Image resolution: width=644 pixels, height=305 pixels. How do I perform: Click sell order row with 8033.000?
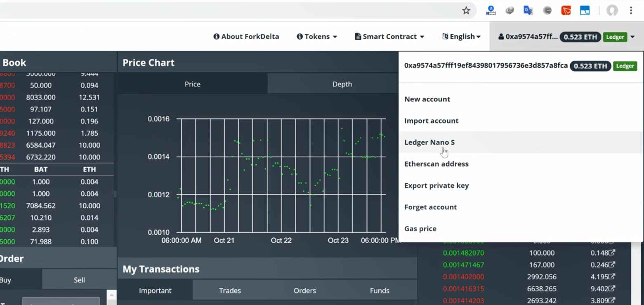click(x=57, y=97)
